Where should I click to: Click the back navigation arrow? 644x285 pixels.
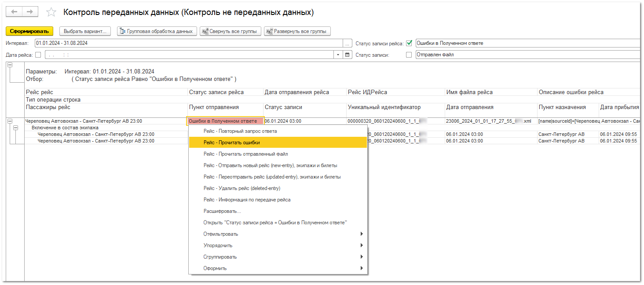tap(14, 12)
